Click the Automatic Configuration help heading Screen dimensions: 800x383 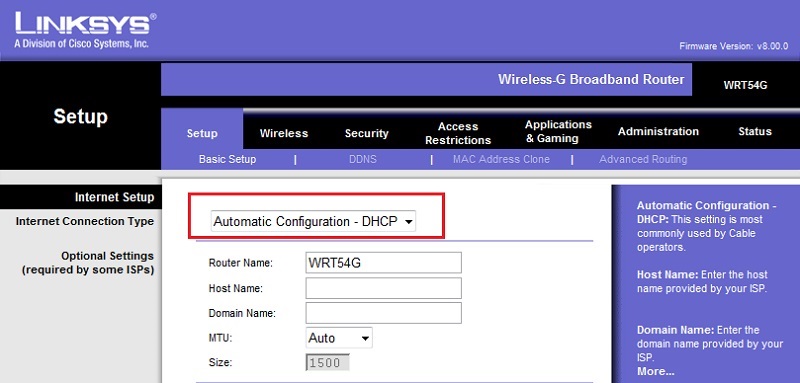pos(706,212)
